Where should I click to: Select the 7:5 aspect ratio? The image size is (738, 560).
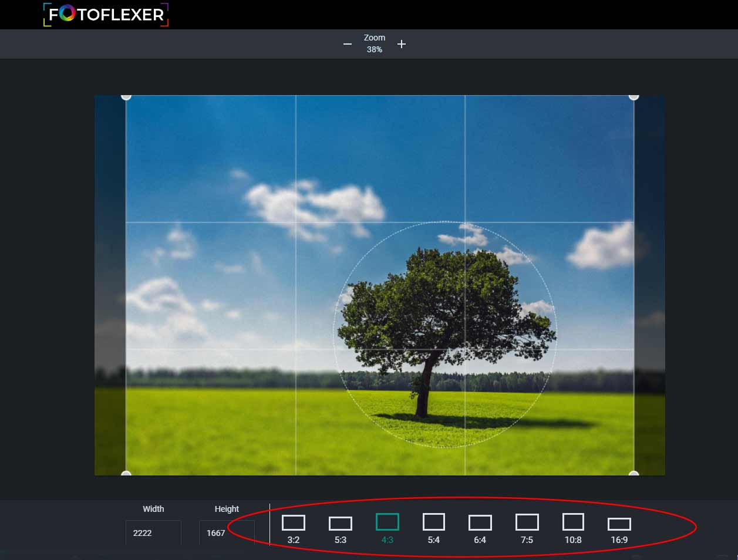pos(527,528)
